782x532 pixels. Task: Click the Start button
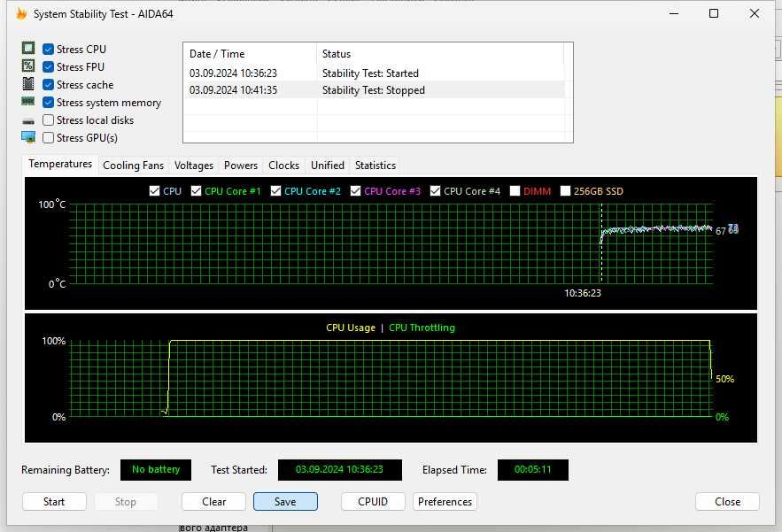[x=54, y=502]
